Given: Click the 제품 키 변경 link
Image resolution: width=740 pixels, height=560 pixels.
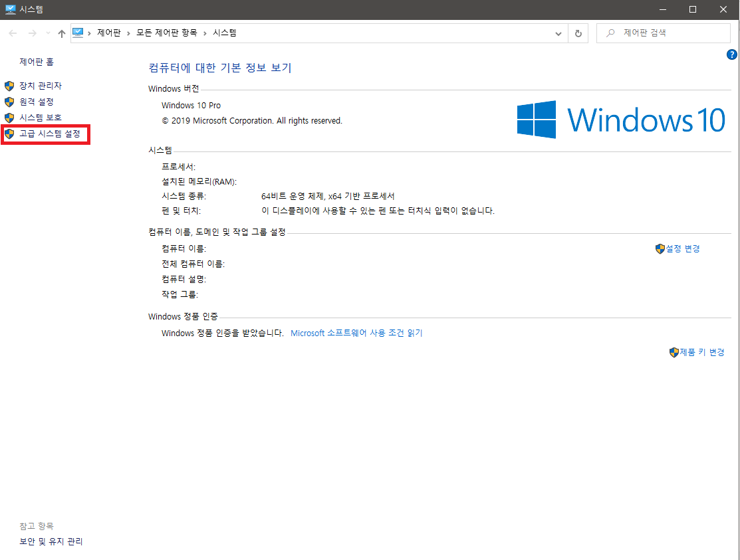Looking at the screenshot, I should 702,352.
